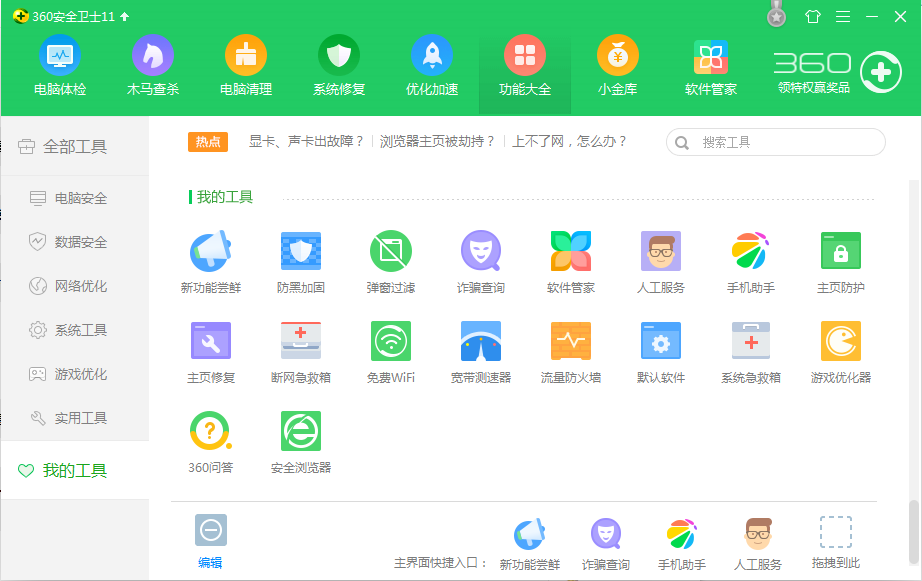This screenshot has width=922, height=581.
Task: Launch 免费WiFi tool
Action: pyautogui.click(x=390, y=352)
